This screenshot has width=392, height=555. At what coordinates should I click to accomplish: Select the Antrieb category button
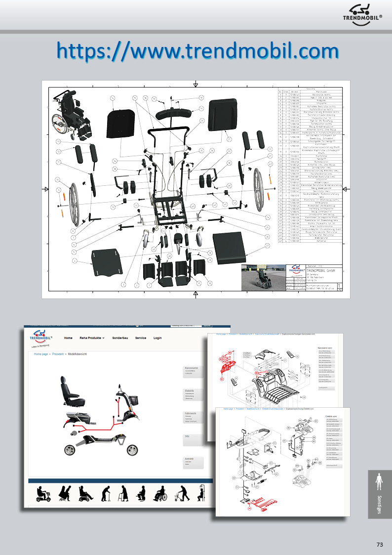coord(194,463)
